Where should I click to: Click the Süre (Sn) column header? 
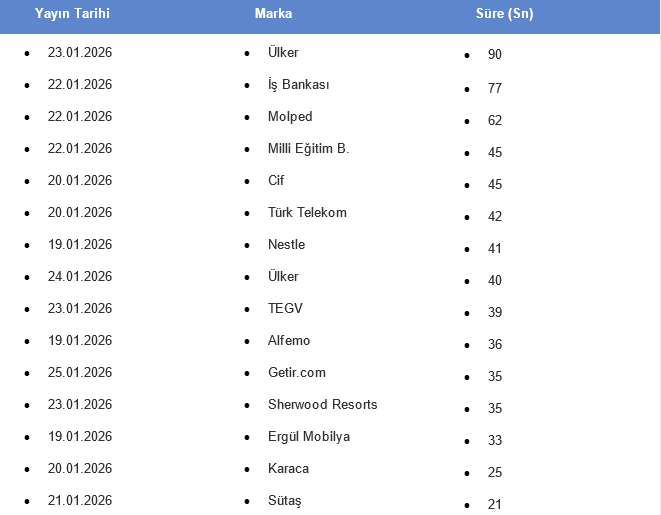point(504,14)
